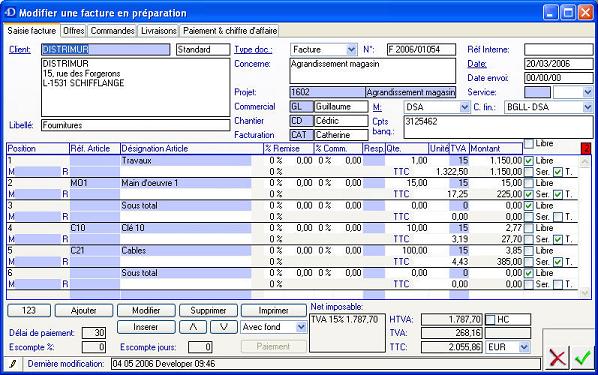The image size is (598, 375).
Task: Switch to the Saisie facture tab
Action: coord(32,31)
